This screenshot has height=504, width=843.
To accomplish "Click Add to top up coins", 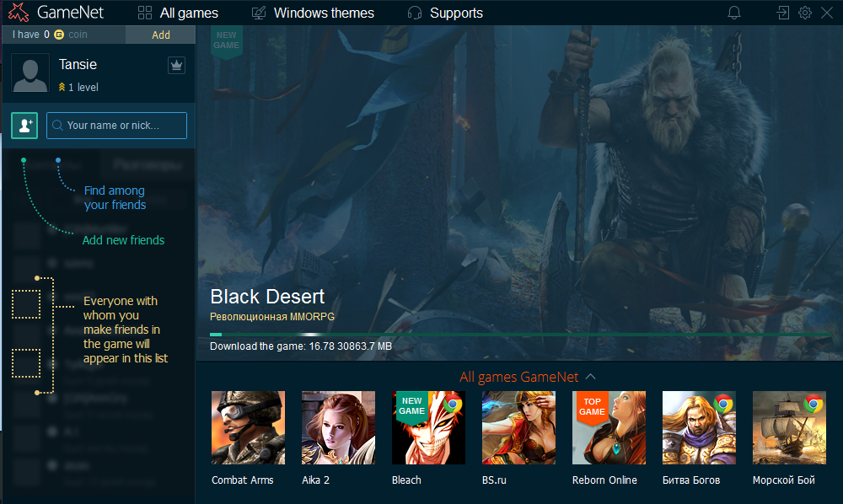I will point(161,35).
